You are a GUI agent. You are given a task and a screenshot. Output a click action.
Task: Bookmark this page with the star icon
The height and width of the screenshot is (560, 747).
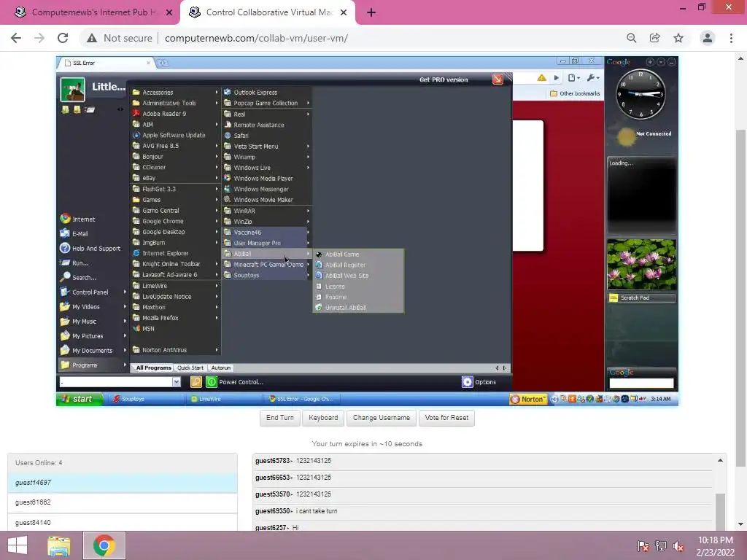pyautogui.click(x=678, y=38)
